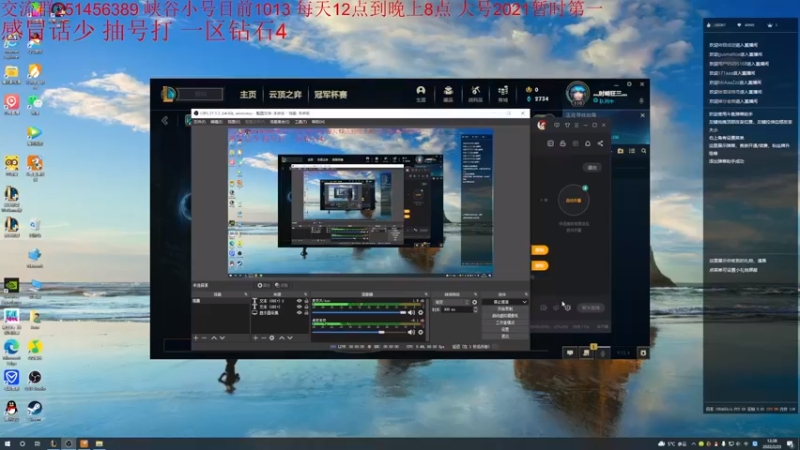Open OBS 帮助(H) menu
This screenshot has height=450, width=800.
pos(318,122)
